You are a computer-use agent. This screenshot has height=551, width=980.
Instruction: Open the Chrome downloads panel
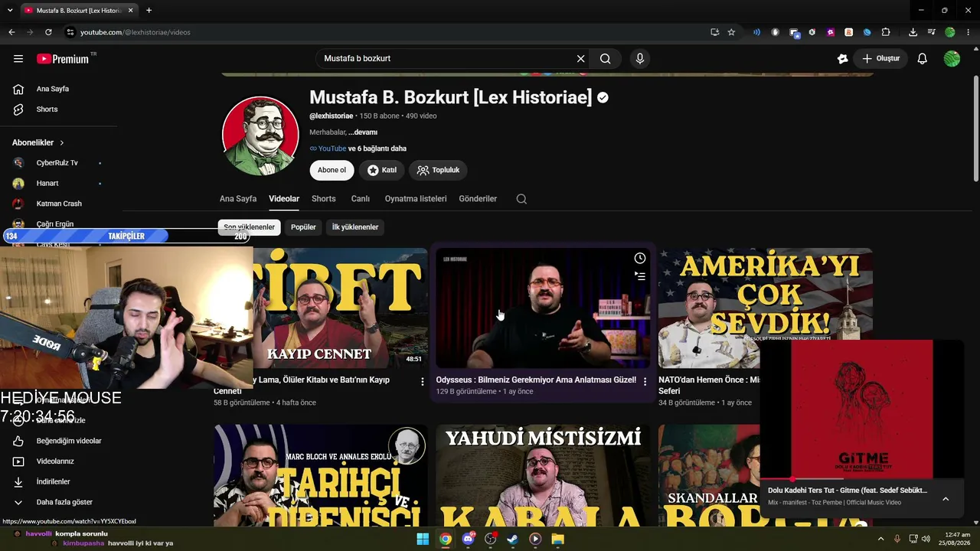[913, 32]
